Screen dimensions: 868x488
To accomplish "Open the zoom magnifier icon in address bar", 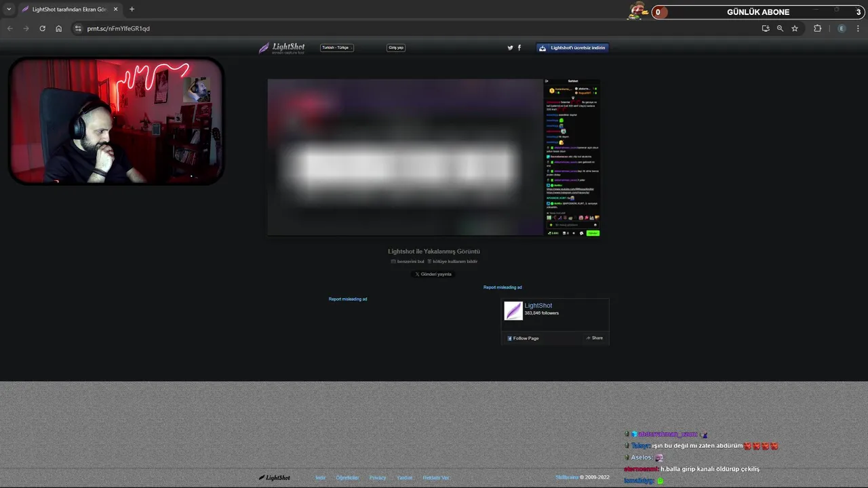I will (x=780, y=28).
